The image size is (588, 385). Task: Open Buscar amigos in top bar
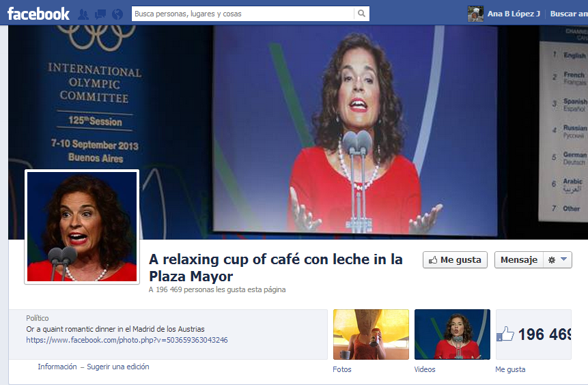569,14
